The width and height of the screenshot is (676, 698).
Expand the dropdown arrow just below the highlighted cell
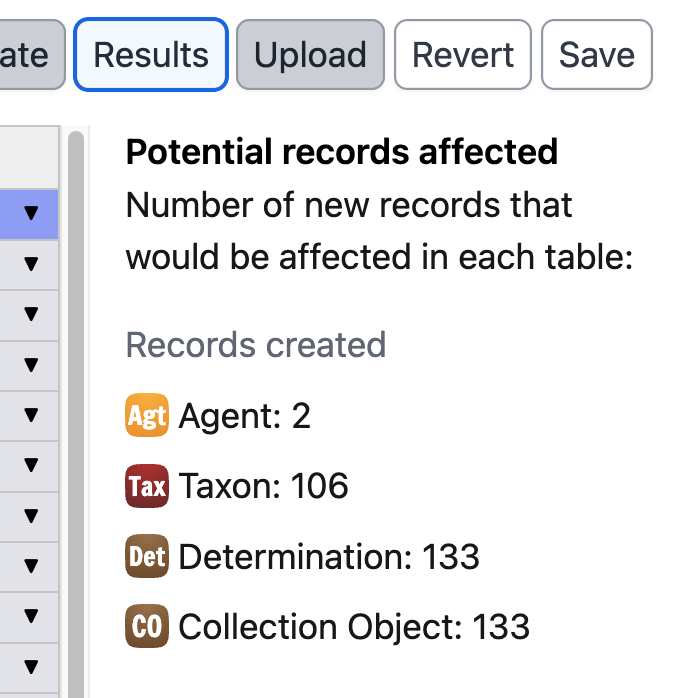[31, 264]
